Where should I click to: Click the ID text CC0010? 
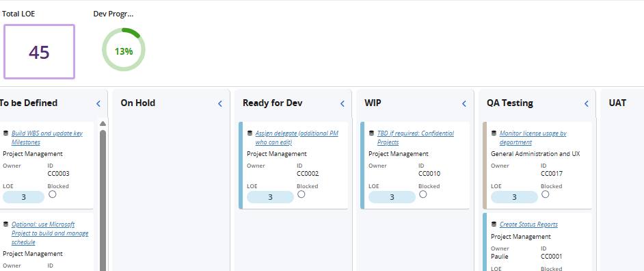point(429,174)
